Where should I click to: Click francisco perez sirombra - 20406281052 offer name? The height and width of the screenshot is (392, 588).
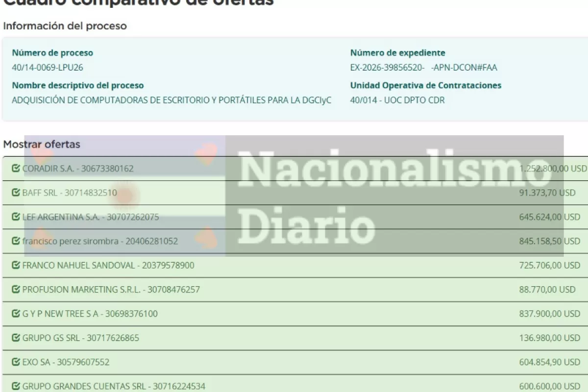click(100, 241)
